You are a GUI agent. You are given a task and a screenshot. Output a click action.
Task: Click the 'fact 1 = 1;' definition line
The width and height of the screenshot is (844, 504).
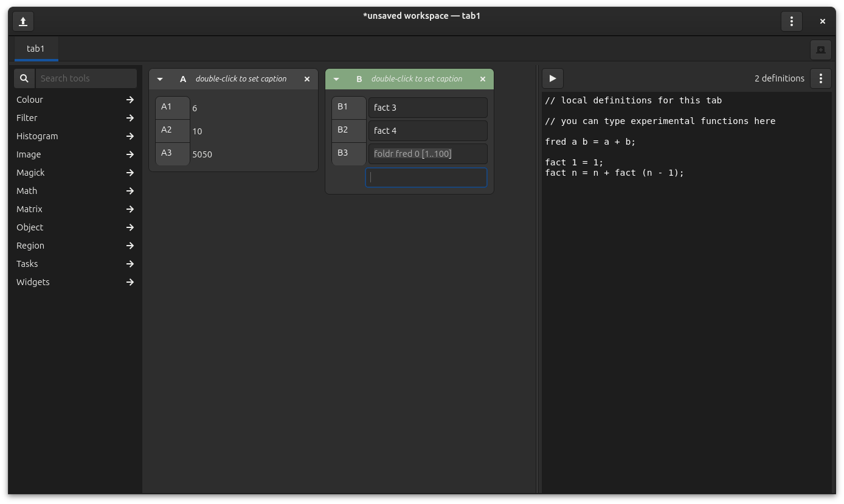pos(574,162)
